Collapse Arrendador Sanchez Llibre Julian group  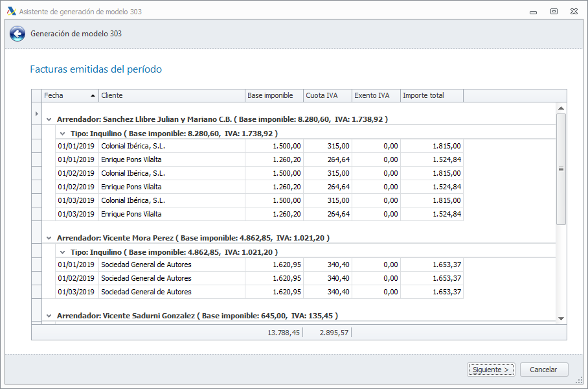49,119
